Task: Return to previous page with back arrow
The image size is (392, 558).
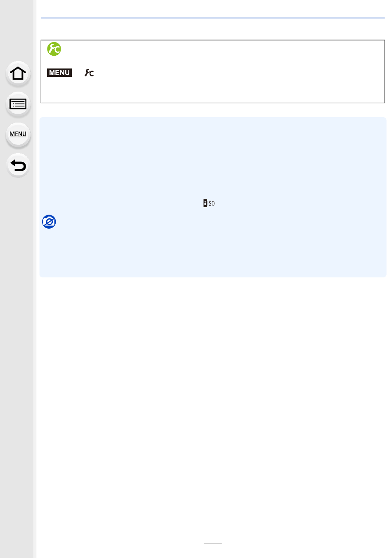Action: (18, 166)
